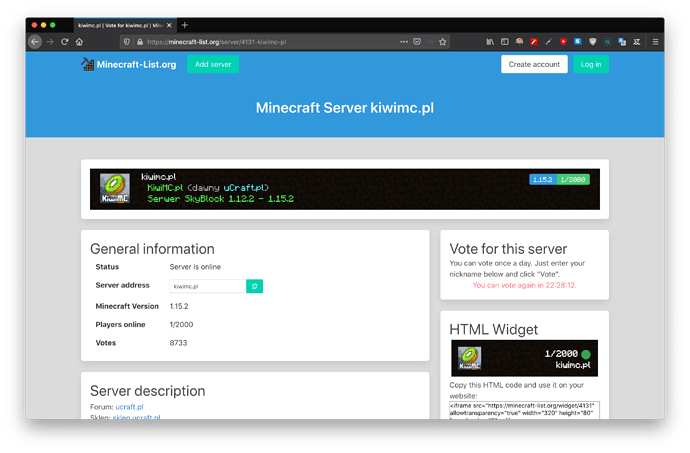Screen dimensions: 690x453
Task: Open the ucraft.pl forum link
Action: point(129,407)
